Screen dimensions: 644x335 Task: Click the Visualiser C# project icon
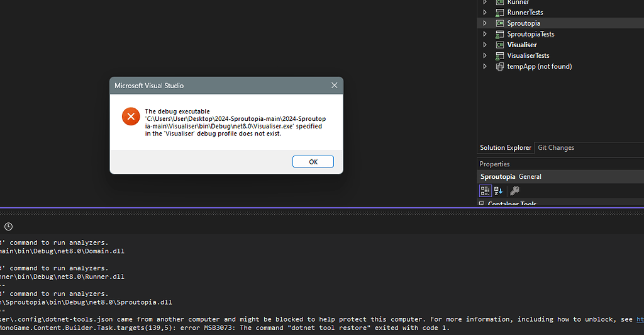click(499, 45)
